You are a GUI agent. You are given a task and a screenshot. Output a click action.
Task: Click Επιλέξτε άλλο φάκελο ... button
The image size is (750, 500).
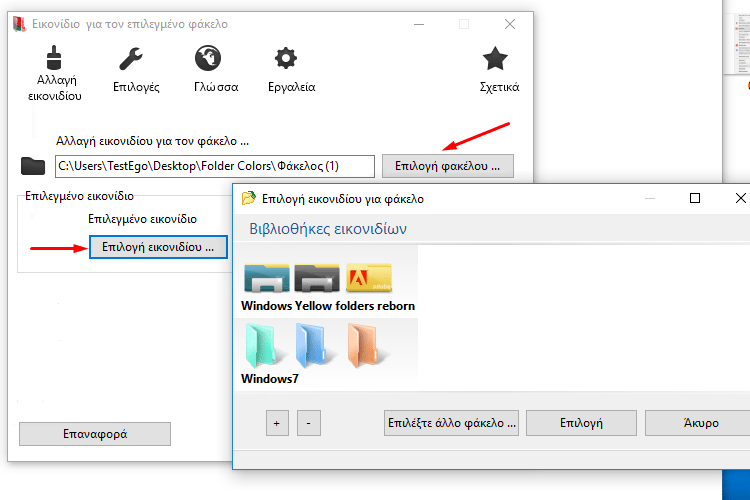click(x=451, y=423)
